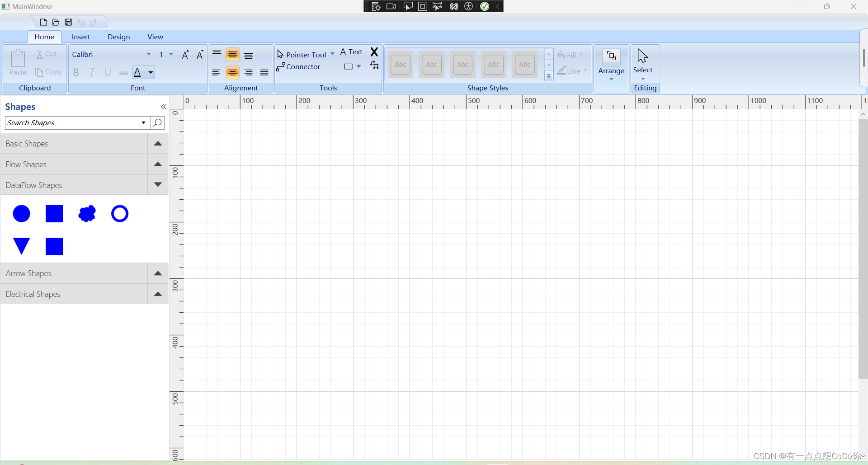Toggle bold text formatting
Viewport: 868px width, 465px height.
pos(75,72)
